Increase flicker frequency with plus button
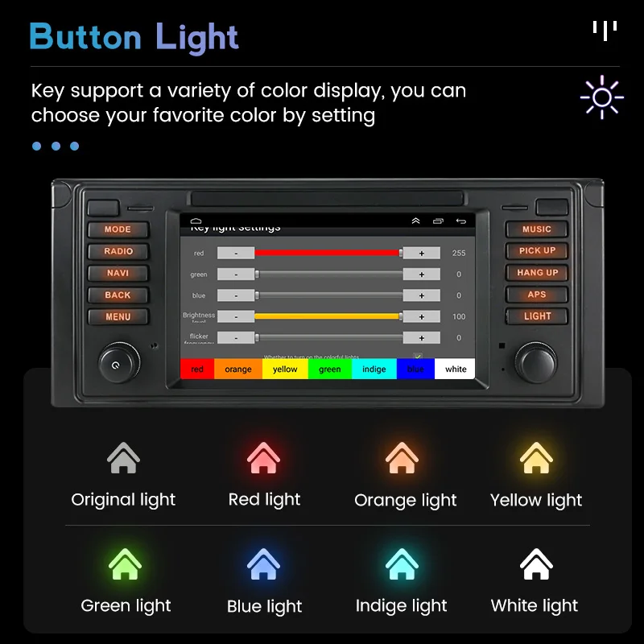The height and width of the screenshot is (644, 644). pos(421,337)
